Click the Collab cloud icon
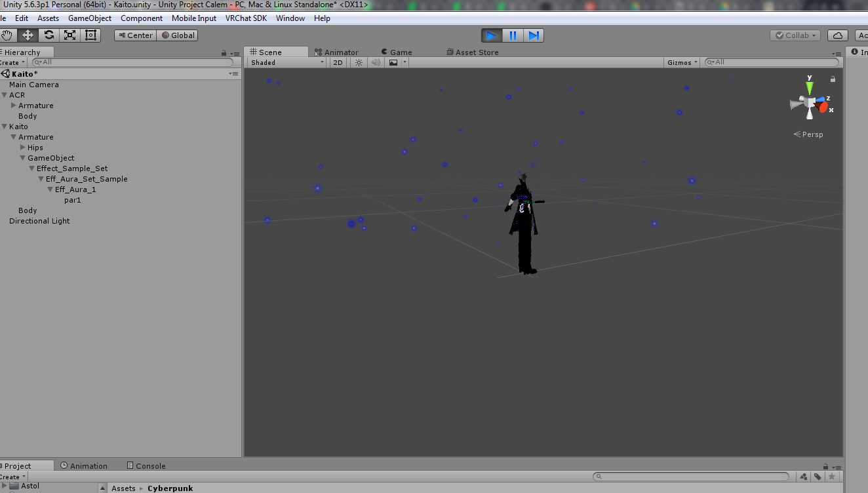Screen dimensions: 868x493 (x=837, y=35)
